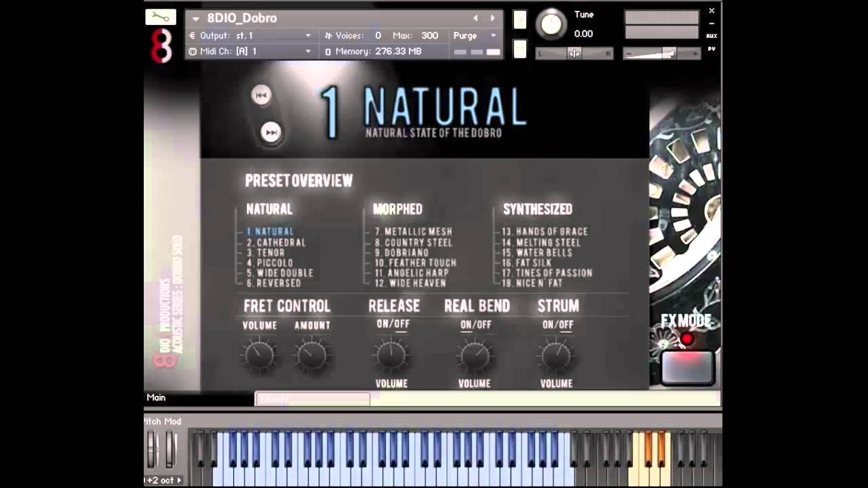Screen dimensions: 868x488
Task: Select preset 8. Country Steel
Action: tap(414, 243)
